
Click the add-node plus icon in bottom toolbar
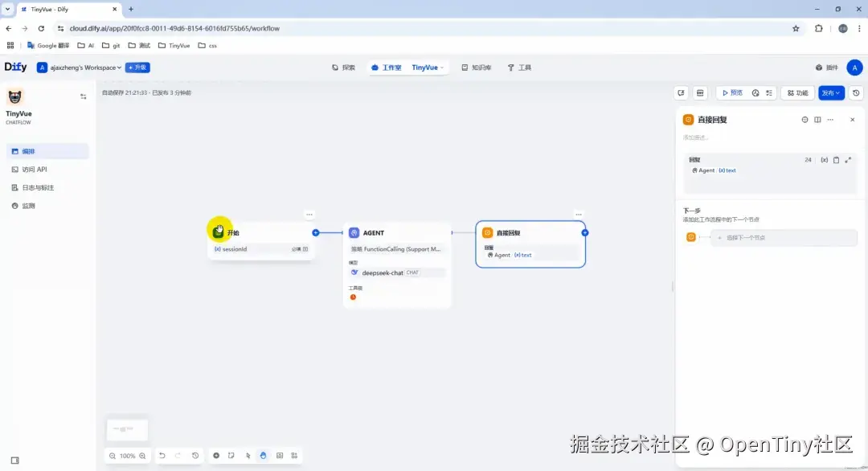[216, 456]
